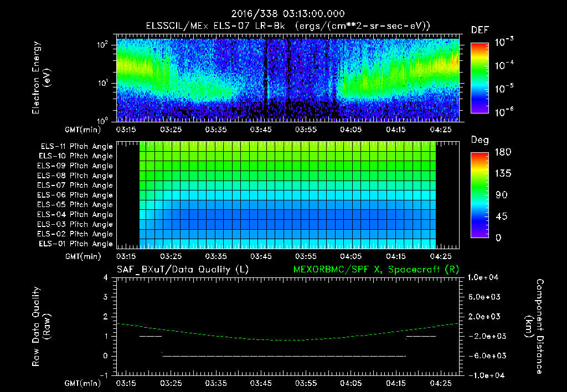
Task: Select the ELS-03 Pitch Angle row label
Action: click(x=75, y=224)
